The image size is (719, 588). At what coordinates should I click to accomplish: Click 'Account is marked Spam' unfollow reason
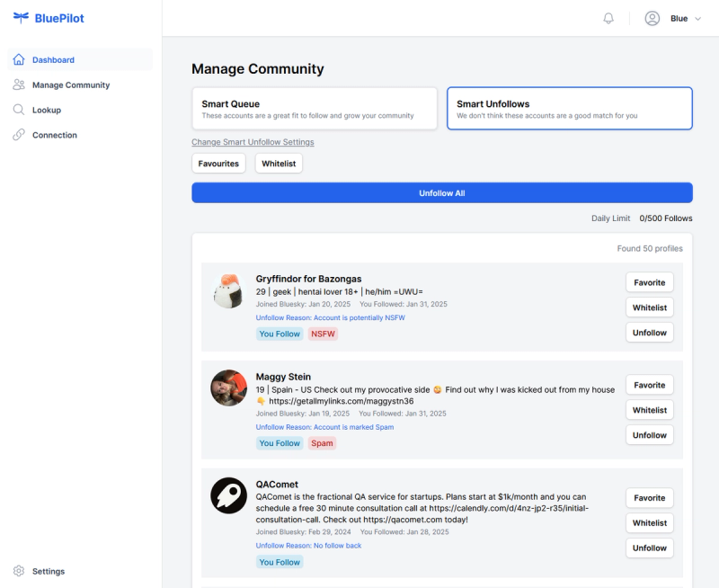(324, 427)
